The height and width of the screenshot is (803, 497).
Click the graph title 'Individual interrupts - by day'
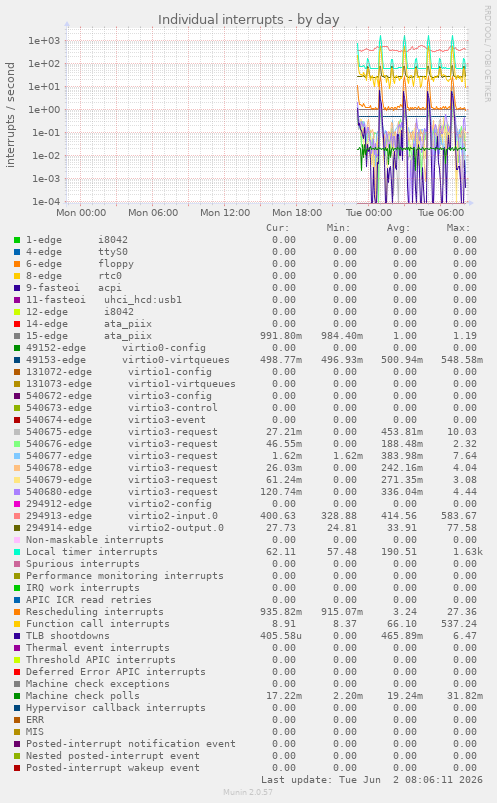point(248,20)
